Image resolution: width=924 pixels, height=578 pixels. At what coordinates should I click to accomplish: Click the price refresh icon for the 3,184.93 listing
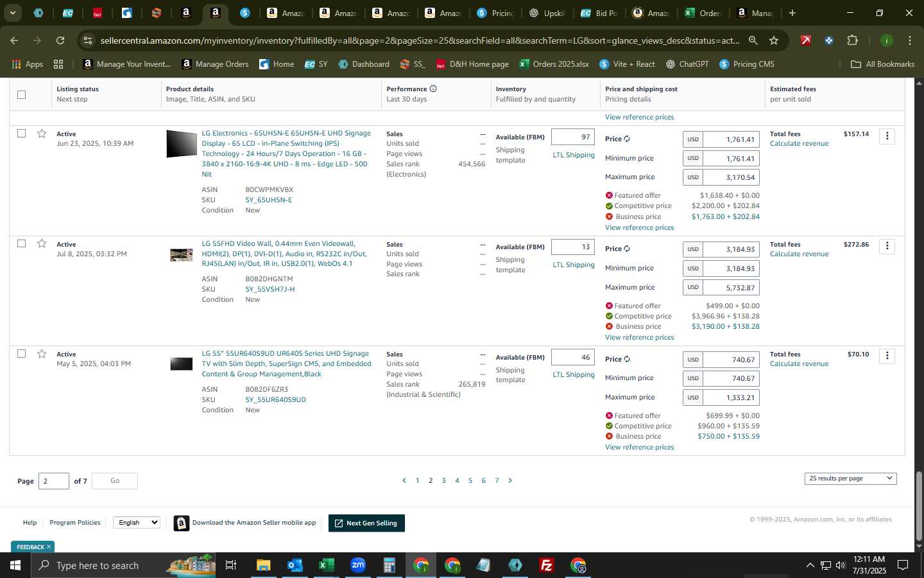coord(627,249)
